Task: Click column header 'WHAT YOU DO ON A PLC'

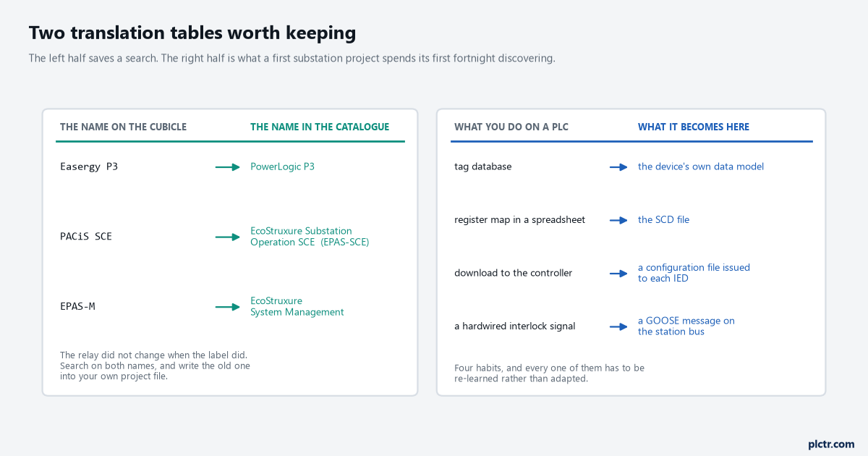Action: click(511, 127)
